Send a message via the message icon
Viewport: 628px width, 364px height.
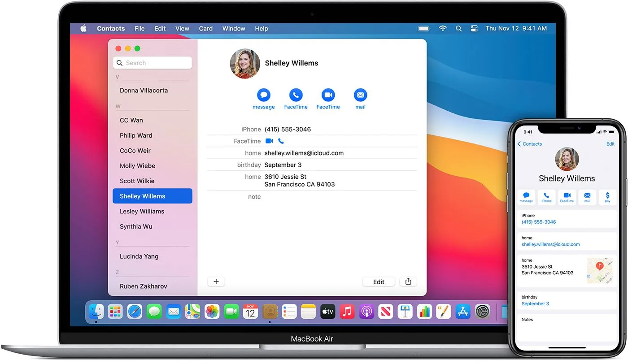coord(263,95)
